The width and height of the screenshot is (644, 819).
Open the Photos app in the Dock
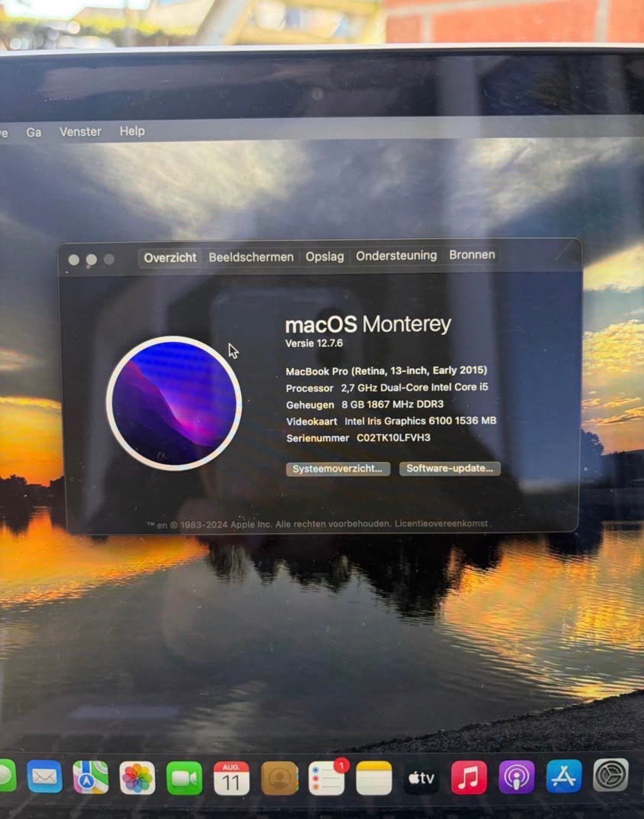point(137,777)
